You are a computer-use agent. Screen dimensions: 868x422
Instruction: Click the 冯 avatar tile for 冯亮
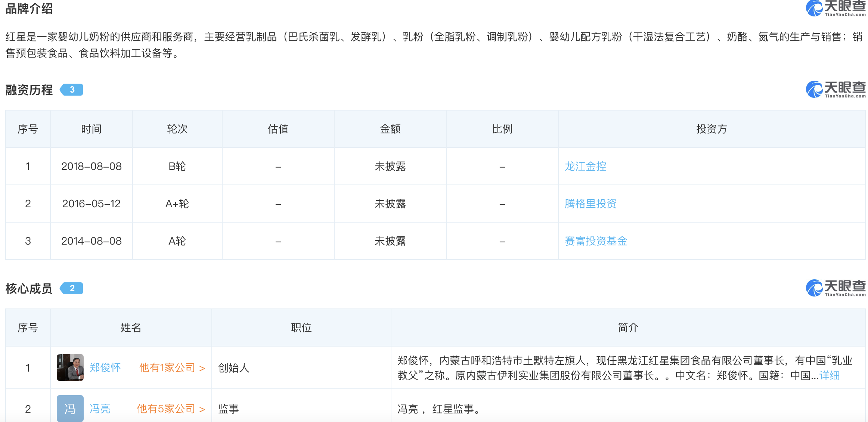70,409
